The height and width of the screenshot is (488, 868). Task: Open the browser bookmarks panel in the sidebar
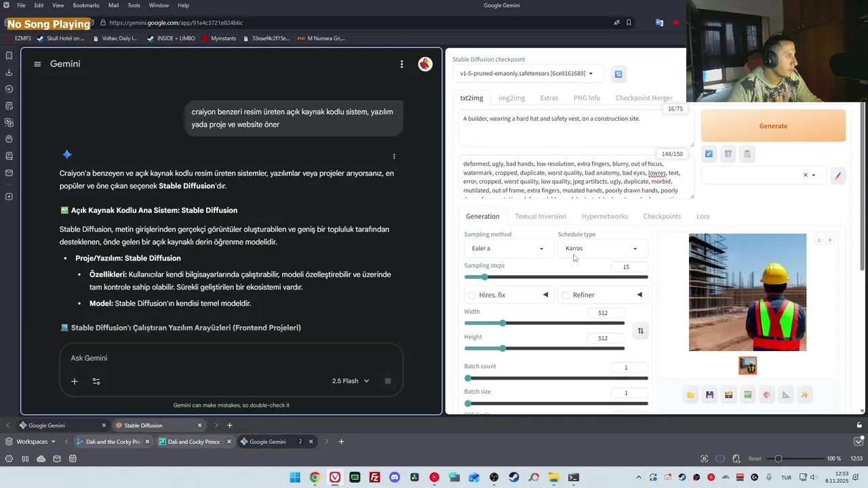coord(9,56)
